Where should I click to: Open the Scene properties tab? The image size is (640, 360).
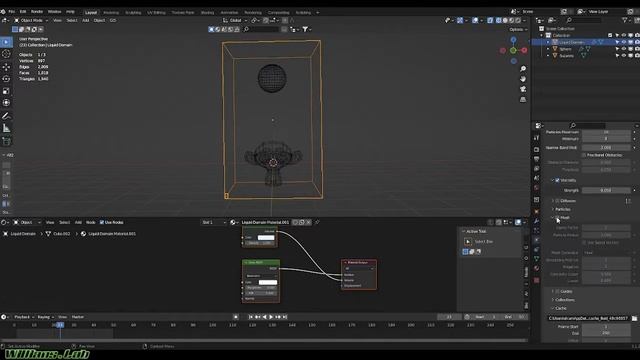(536, 178)
